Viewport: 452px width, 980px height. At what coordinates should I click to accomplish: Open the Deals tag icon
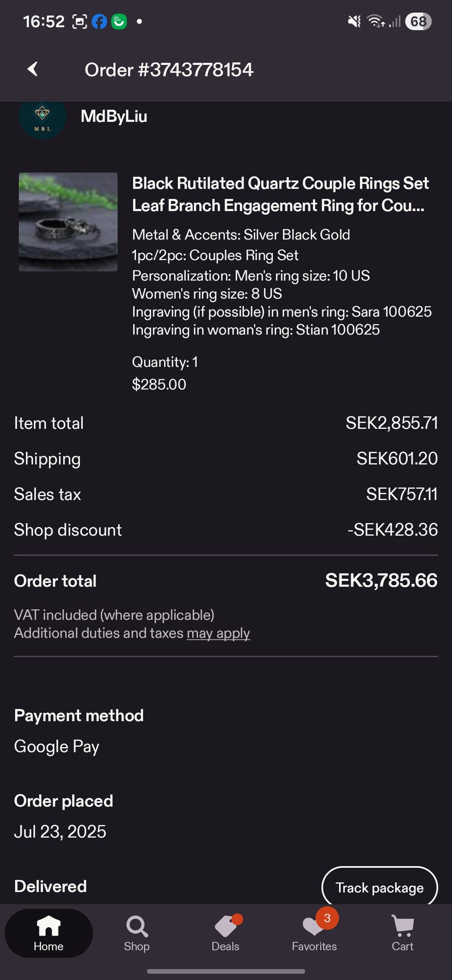pos(226,927)
